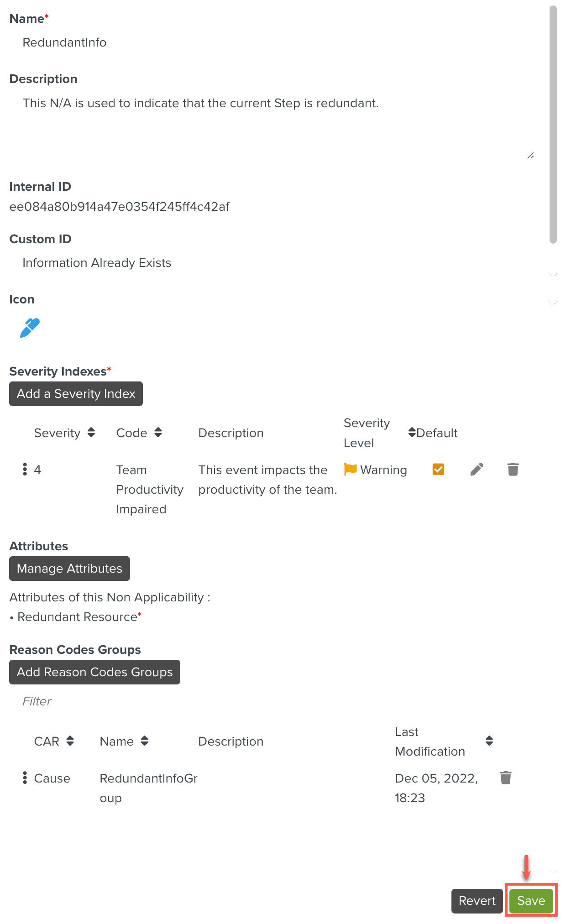Image resolution: width=566 pixels, height=924 pixels.
Task: Open Manage Attributes
Action: pyautogui.click(x=69, y=569)
